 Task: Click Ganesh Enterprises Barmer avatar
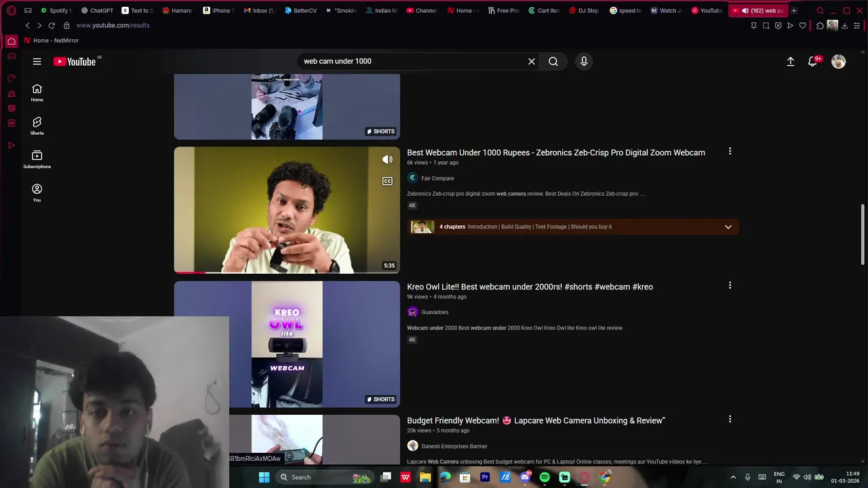(412, 446)
